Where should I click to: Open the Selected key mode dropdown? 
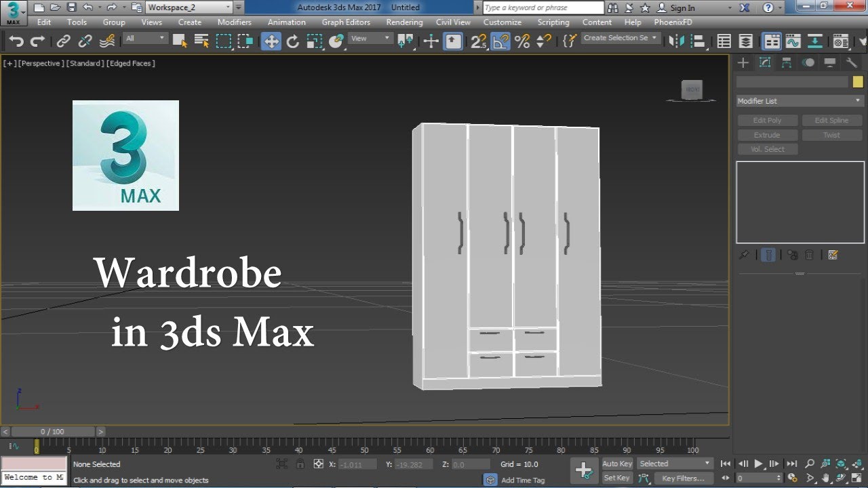click(x=675, y=464)
